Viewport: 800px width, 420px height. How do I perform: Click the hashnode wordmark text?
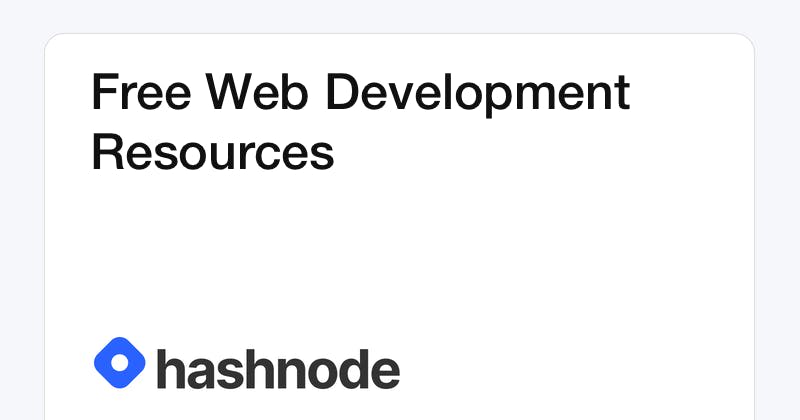278,370
